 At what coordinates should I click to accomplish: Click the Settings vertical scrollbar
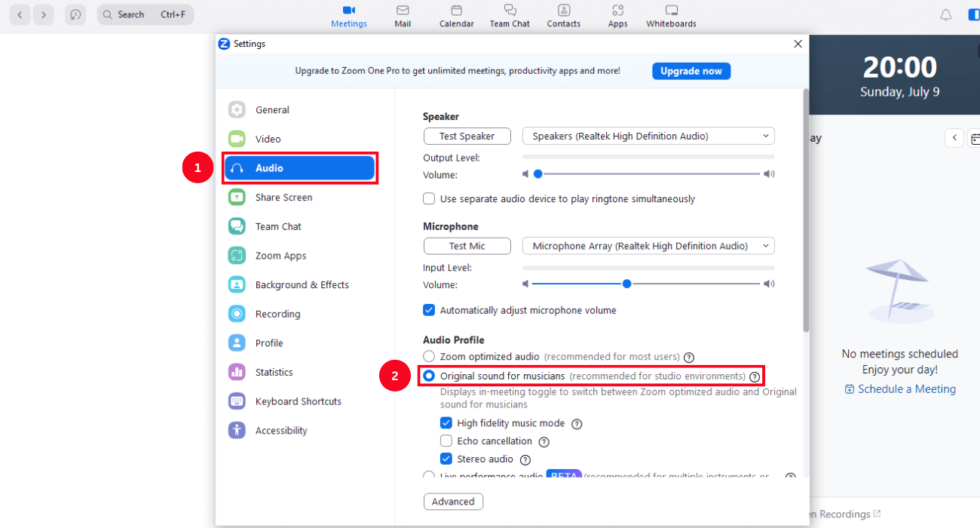pos(806,211)
